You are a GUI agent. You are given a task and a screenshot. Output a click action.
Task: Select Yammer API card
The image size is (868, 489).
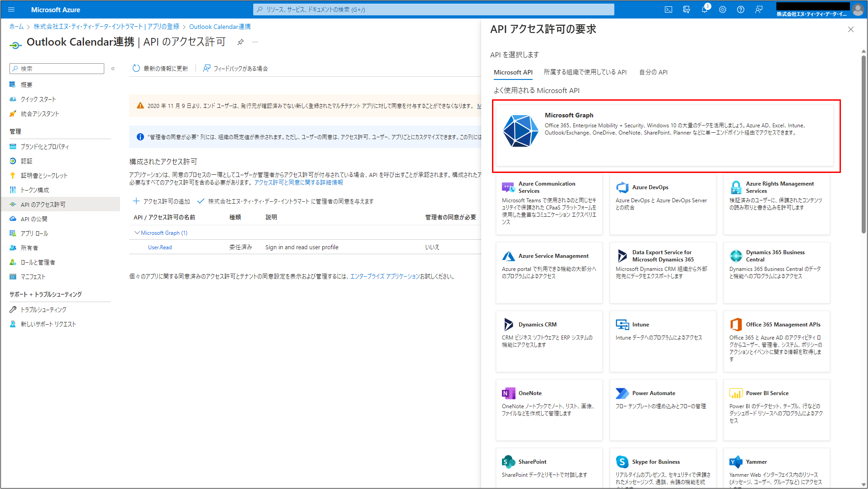(x=777, y=468)
